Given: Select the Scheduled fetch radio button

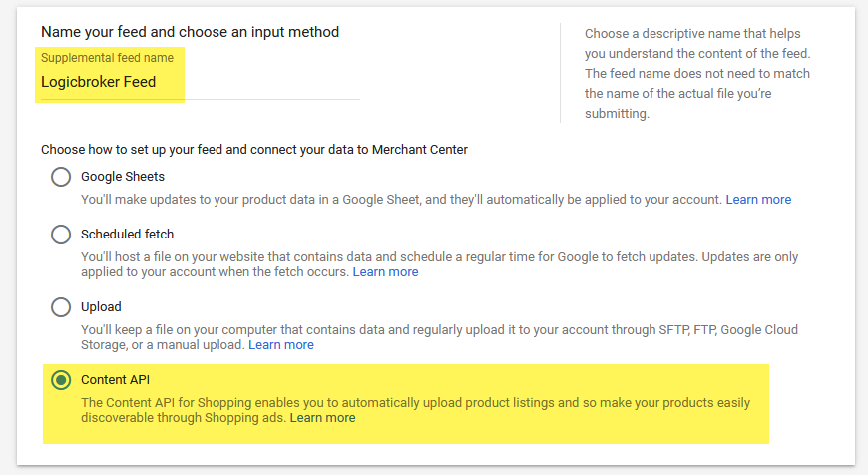Looking at the screenshot, I should (61, 235).
